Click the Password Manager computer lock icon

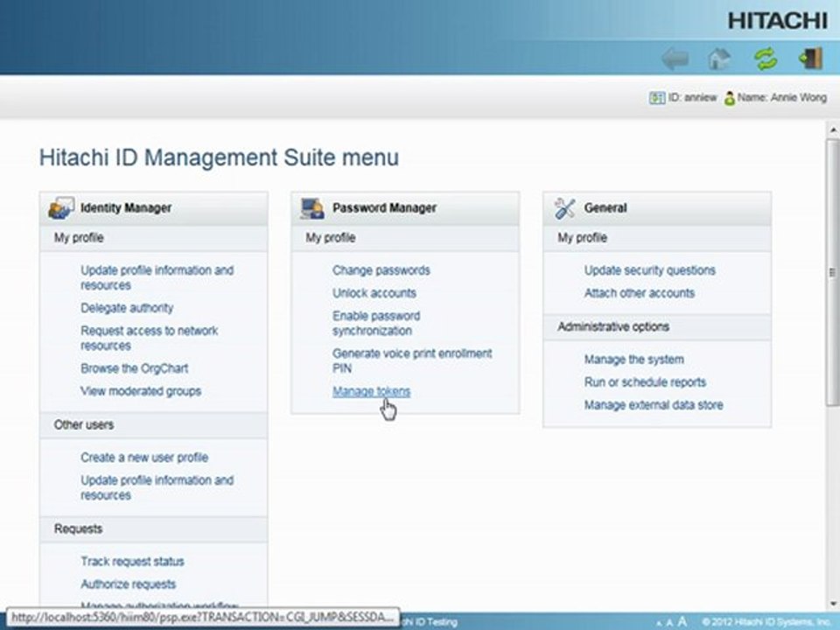point(312,208)
